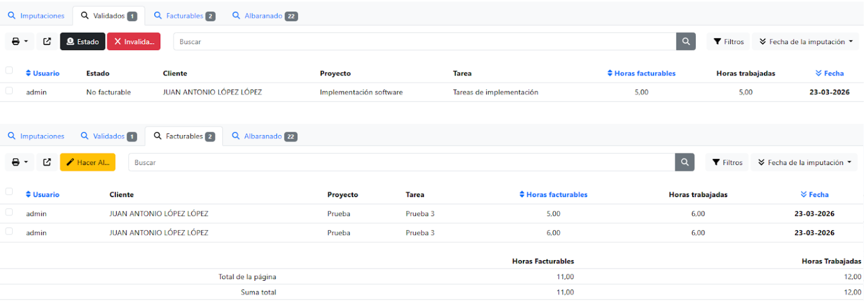Click the printer icon beside the yellow Hacer Al... button
This screenshot has width=868, height=301.
pyautogui.click(x=20, y=162)
